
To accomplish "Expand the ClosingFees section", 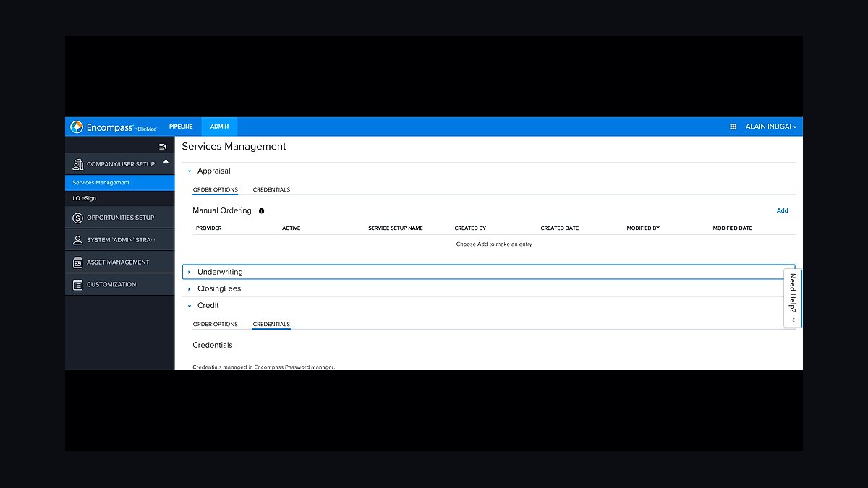I will tap(190, 288).
